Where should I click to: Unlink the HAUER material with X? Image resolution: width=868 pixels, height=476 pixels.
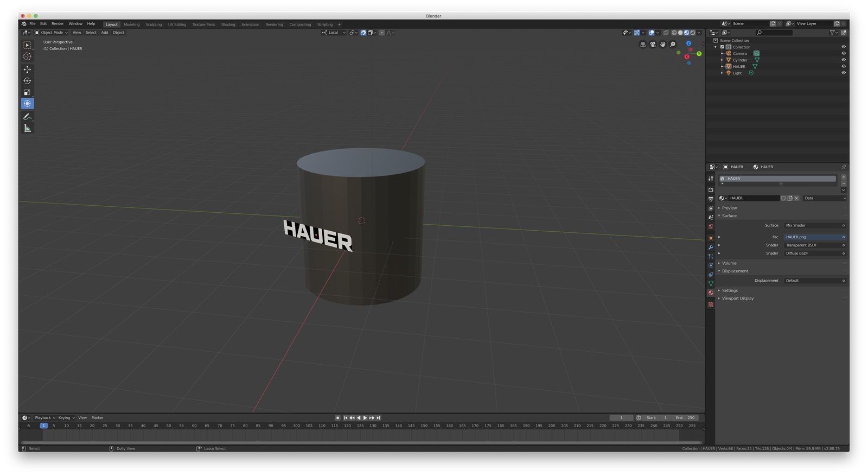(796, 198)
